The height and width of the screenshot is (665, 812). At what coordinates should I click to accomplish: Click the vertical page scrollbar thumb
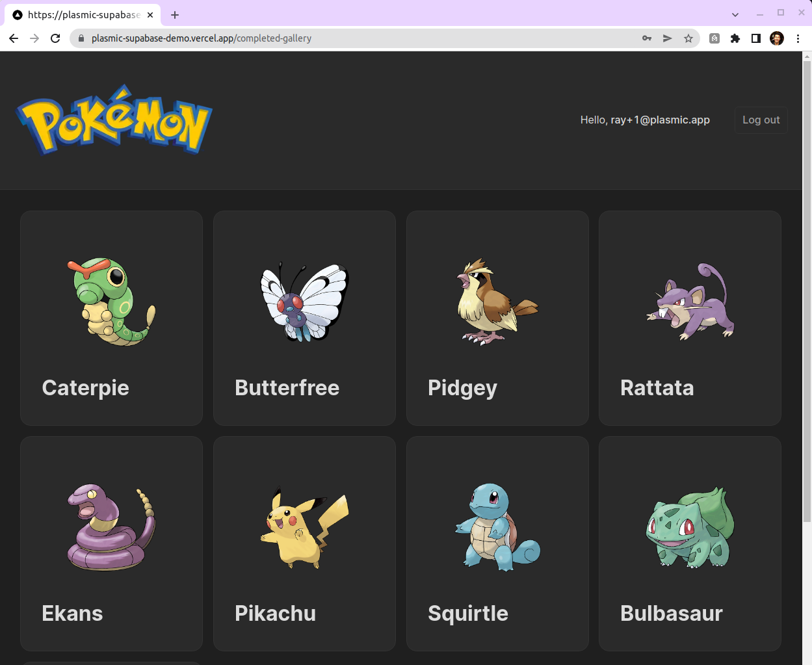(x=807, y=292)
